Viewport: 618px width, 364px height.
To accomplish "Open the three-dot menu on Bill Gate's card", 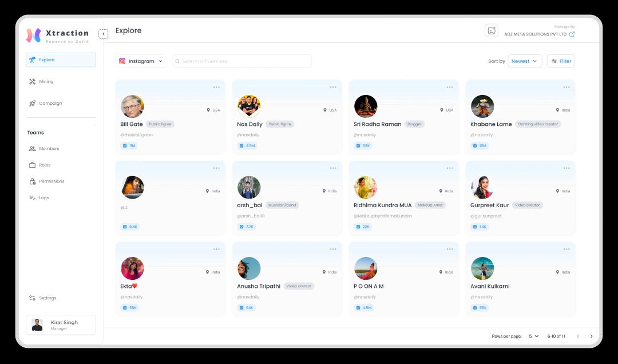I will click(x=216, y=87).
